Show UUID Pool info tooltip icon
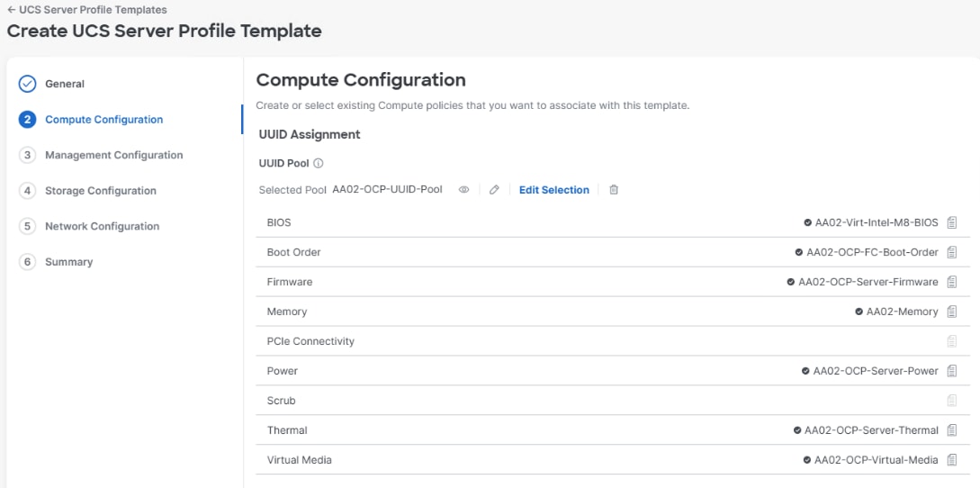Screen dimensions: 980x488 319,163
